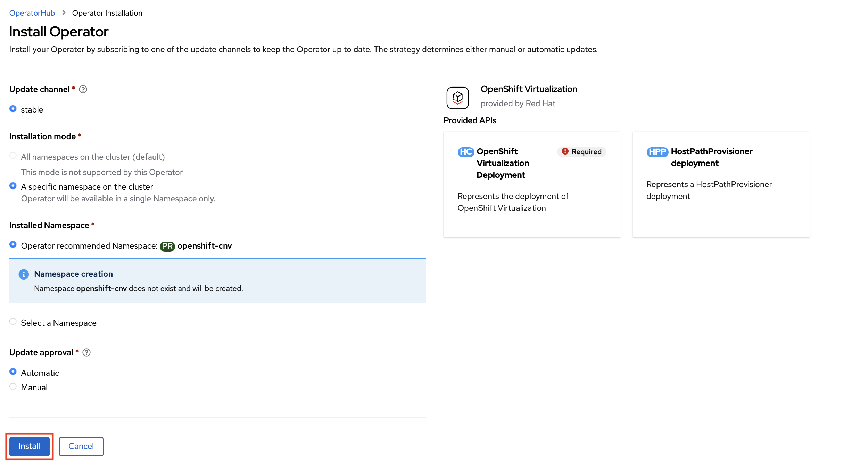Click the All namespaces on the cluster radio
This screenshot has height=475, width=868.
[x=13, y=156]
